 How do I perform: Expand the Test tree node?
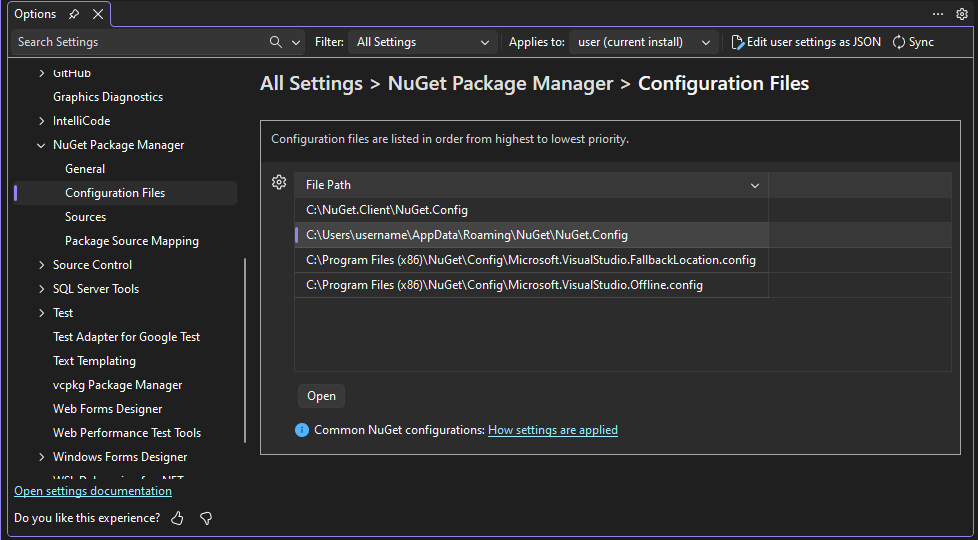[x=41, y=313]
